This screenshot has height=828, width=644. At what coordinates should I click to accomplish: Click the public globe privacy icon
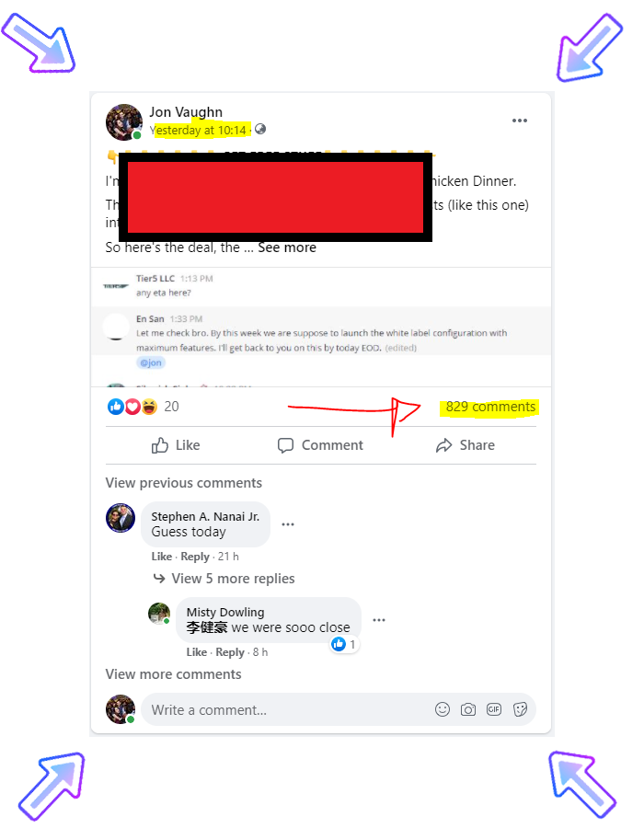(x=260, y=129)
